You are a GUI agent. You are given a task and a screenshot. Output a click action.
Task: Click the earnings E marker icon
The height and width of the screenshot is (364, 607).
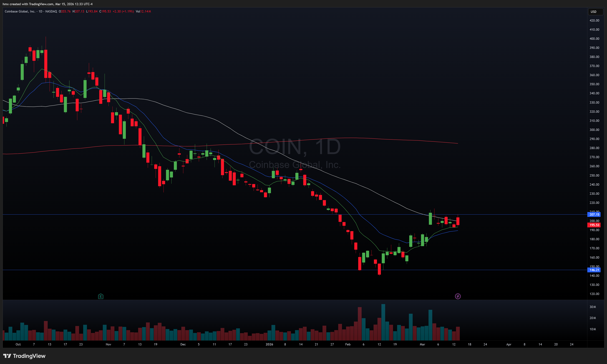(101, 296)
